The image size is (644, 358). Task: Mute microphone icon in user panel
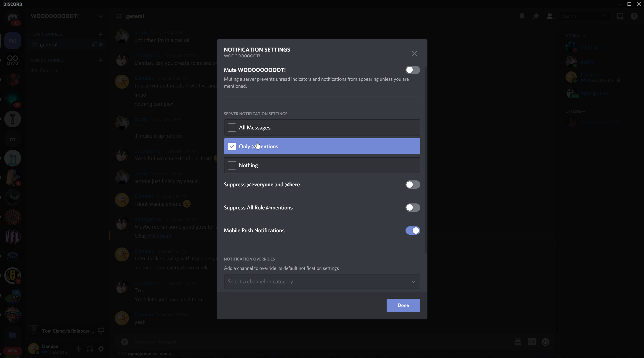click(78, 348)
